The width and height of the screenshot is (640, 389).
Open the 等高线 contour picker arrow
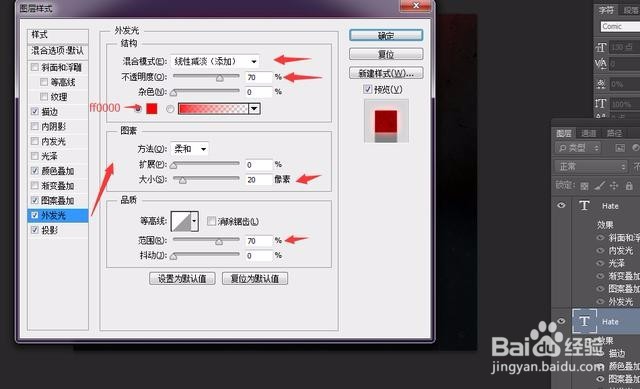click(x=195, y=221)
